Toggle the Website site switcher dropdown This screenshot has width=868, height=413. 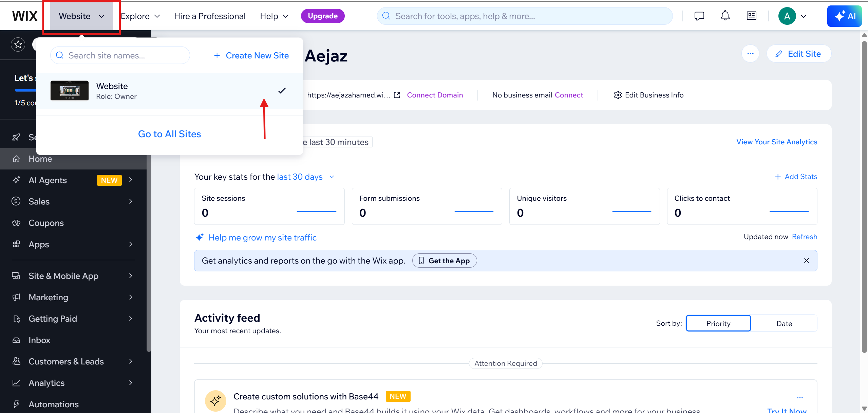coord(81,16)
